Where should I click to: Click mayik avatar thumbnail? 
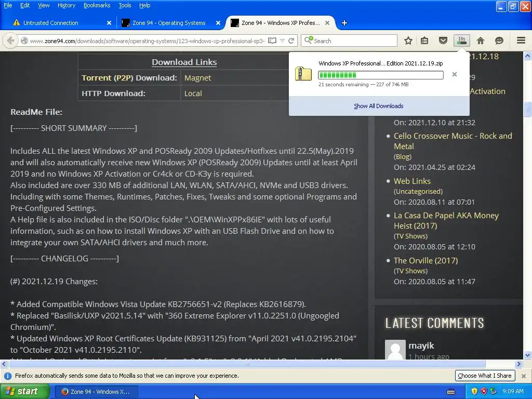click(395, 350)
